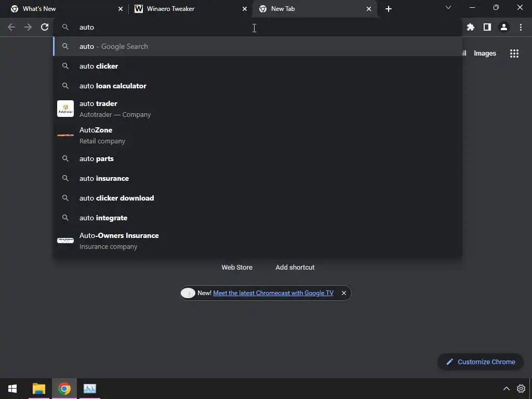Switch to the Winaero Tweaker tab
The image size is (532, 399).
click(191, 9)
